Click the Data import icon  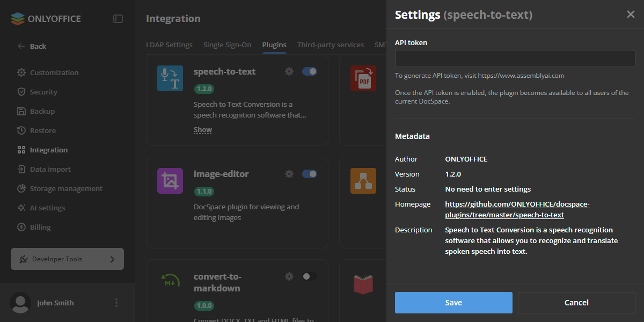tap(21, 169)
